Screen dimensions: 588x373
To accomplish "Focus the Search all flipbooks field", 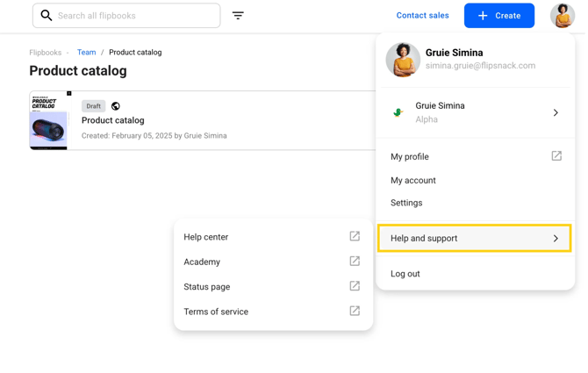I will click(126, 16).
